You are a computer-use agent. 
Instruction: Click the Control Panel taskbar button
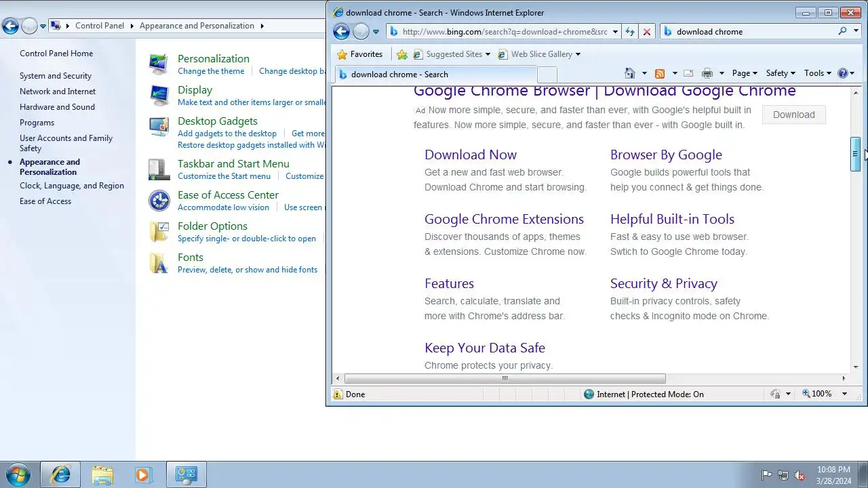[x=186, y=474]
